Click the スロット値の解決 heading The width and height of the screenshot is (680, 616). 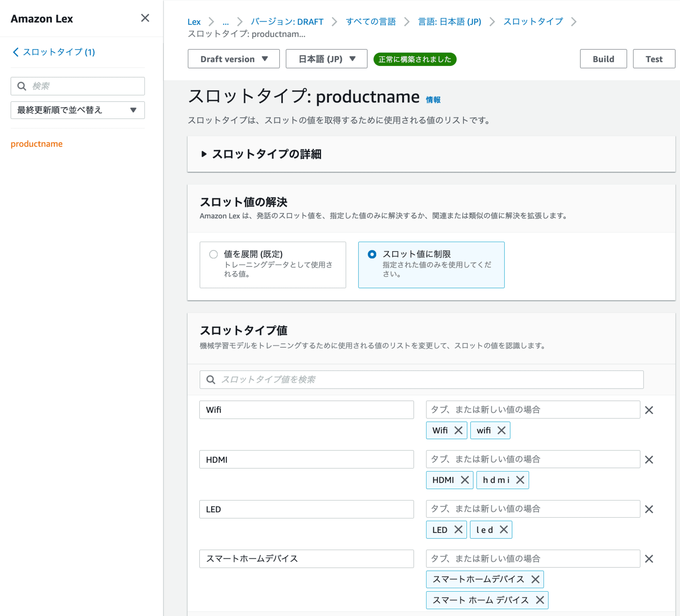[x=243, y=202]
